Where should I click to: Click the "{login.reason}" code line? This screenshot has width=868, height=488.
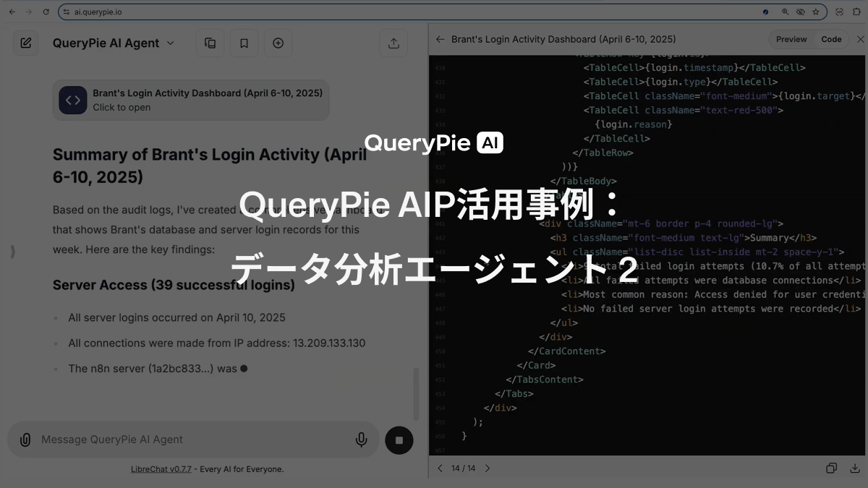tap(633, 124)
